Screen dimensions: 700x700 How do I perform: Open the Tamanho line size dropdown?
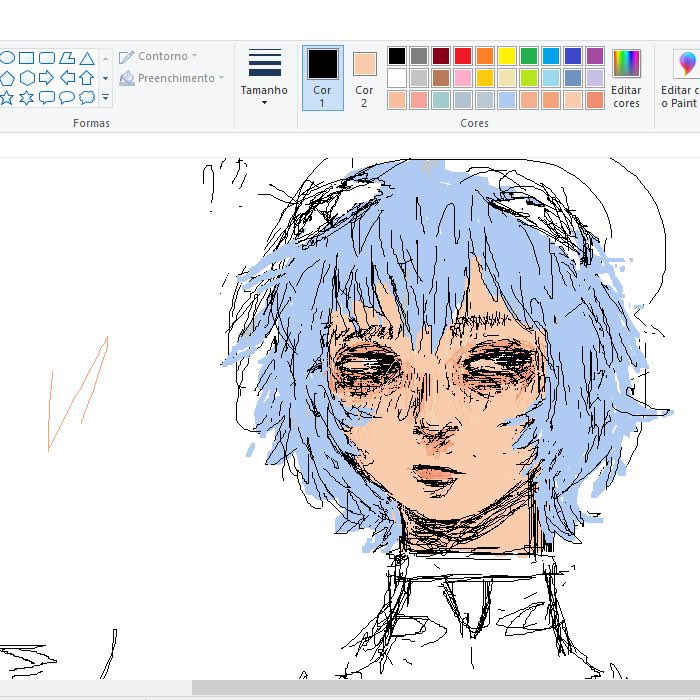click(264, 77)
